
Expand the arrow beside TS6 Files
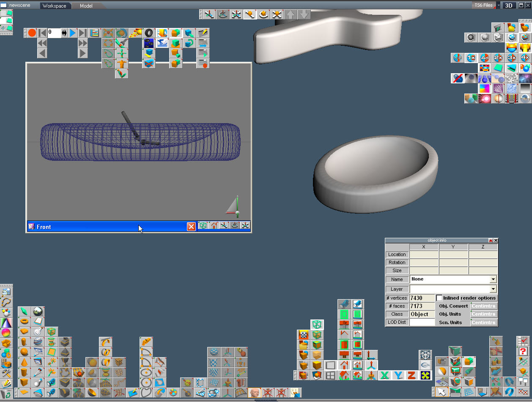tap(499, 6)
